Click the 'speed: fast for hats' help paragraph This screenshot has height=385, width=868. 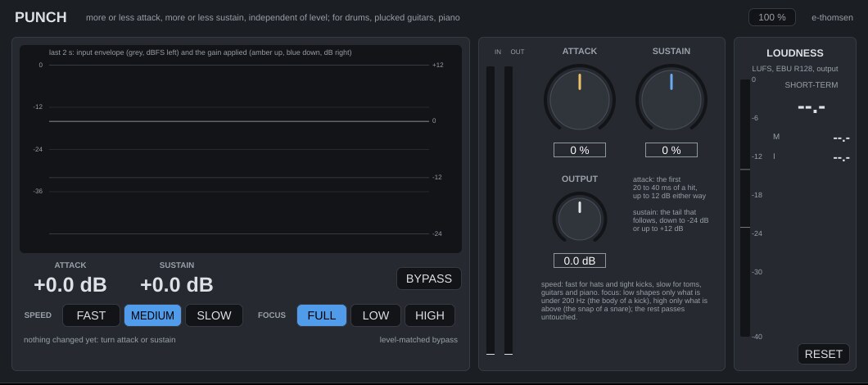coord(624,301)
